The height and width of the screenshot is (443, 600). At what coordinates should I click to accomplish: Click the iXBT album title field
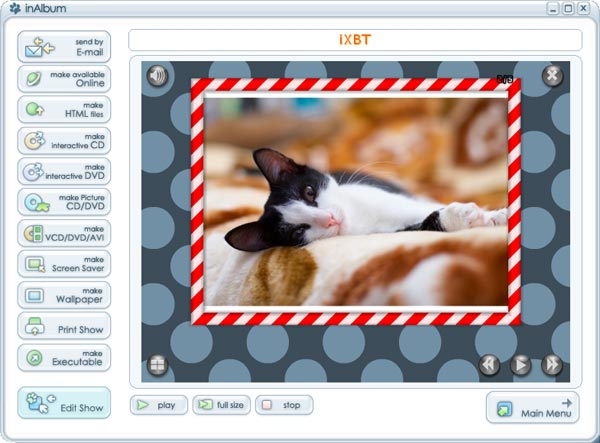(355, 40)
